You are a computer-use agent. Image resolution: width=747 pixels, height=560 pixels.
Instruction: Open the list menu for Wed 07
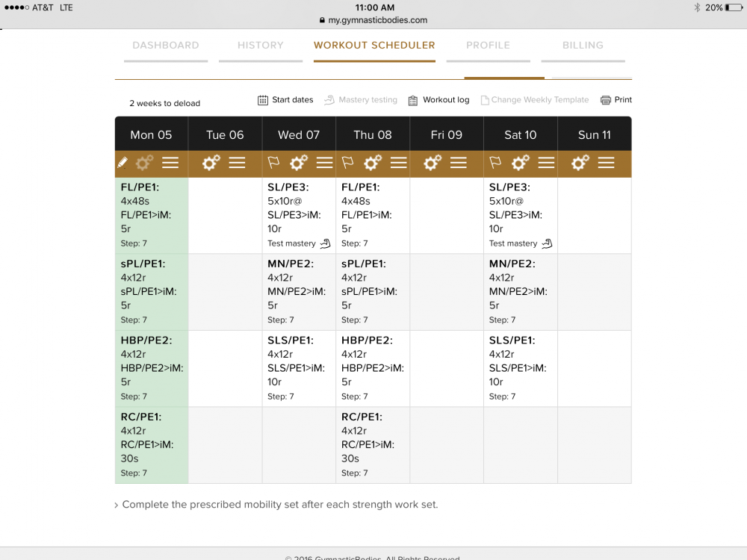(324, 163)
